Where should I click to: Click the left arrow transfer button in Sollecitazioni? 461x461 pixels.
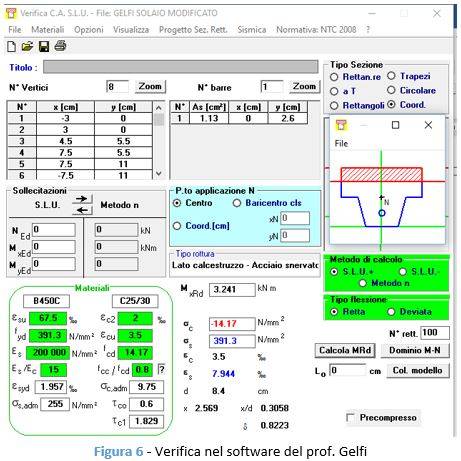(x=82, y=210)
